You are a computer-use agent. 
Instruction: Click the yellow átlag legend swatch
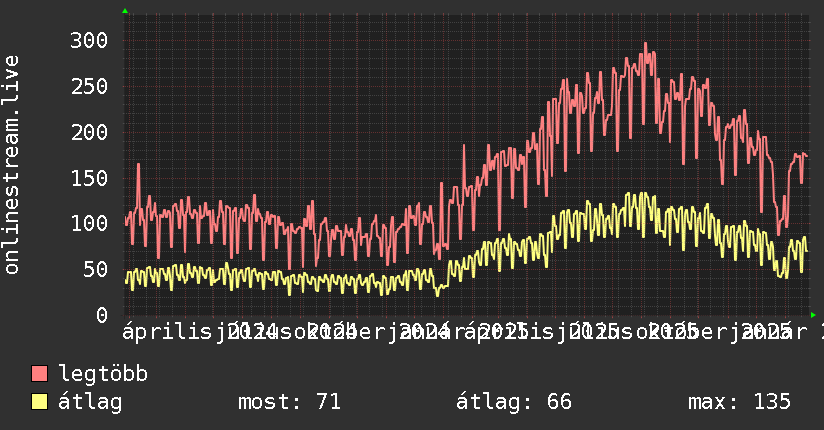point(39,402)
